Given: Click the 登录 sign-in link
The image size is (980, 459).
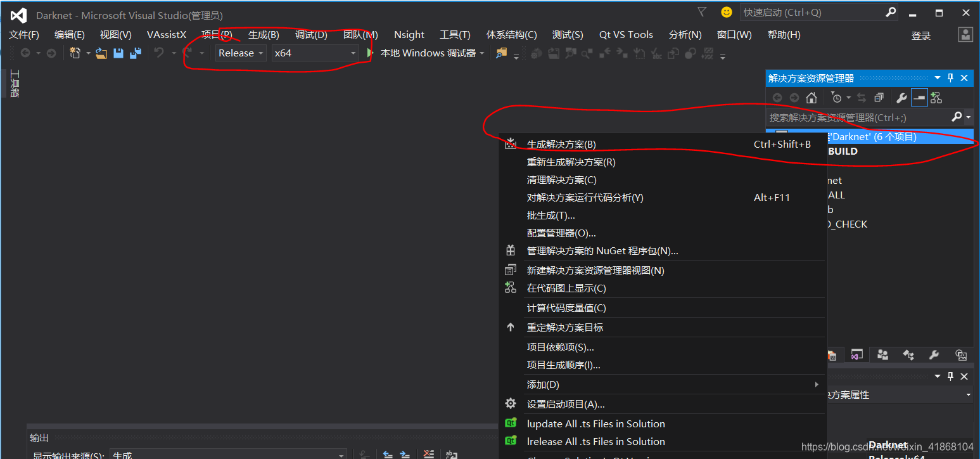Looking at the screenshot, I should coord(921,36).
